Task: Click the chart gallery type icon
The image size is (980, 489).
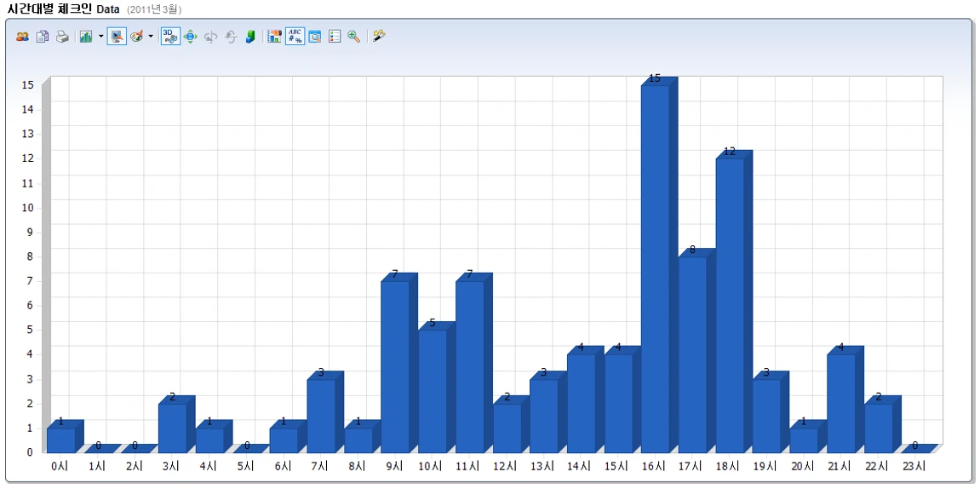Action: click(86, 37)
